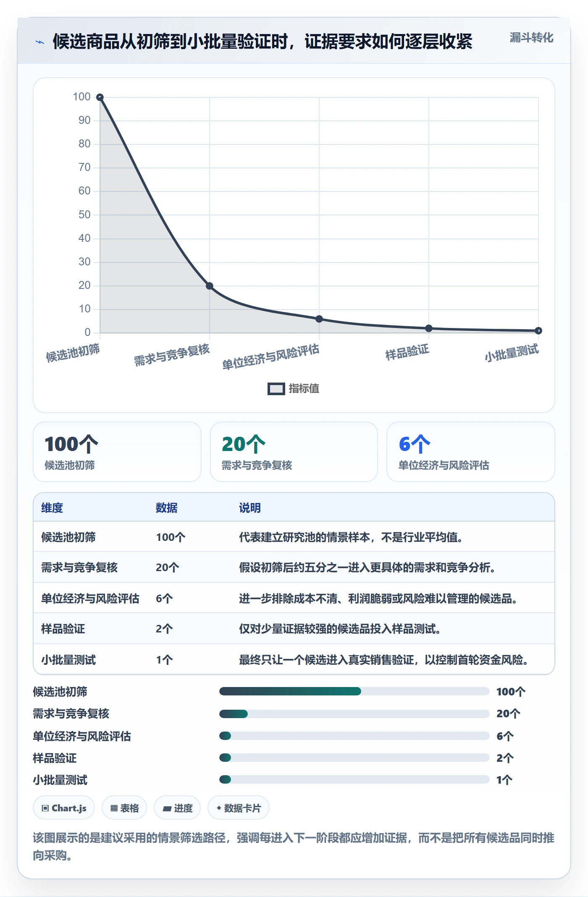
Task: Click the 小批量测试 progress bar
Action: pos(354,779)
